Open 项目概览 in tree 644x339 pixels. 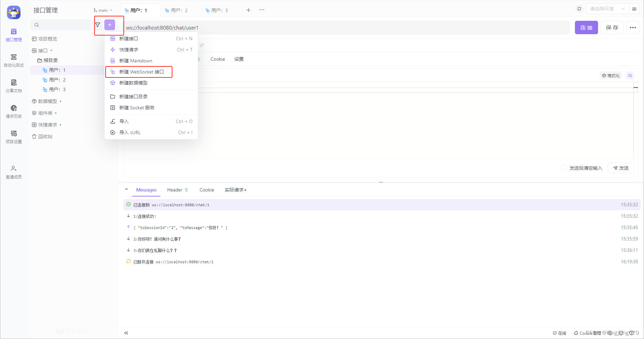(x=45, y=39)
